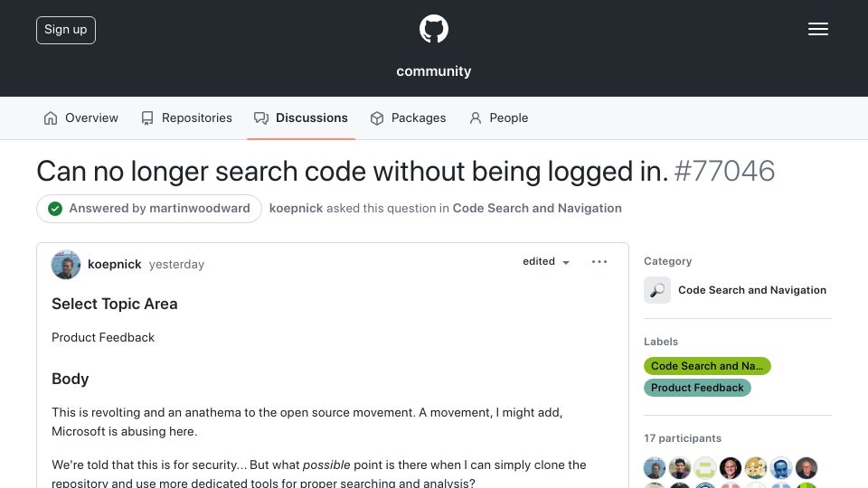
Task: Click the discussion title text
Action: click(353, 171)
